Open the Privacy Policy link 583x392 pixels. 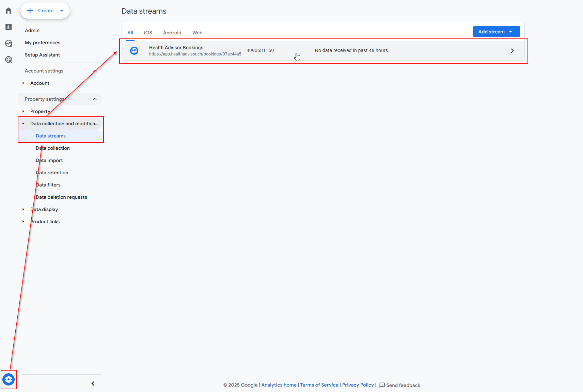[x=358, y=385]
